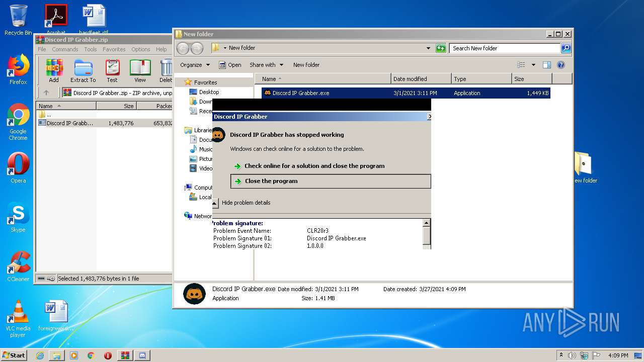Show hidden tray icons arrow

pyautogui.click(x=561, y=355)
